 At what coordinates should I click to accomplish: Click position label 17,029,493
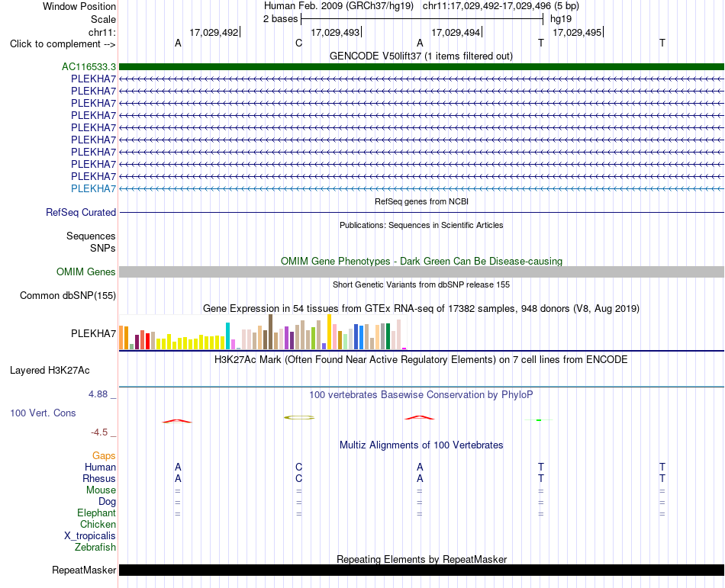point(335,32)
